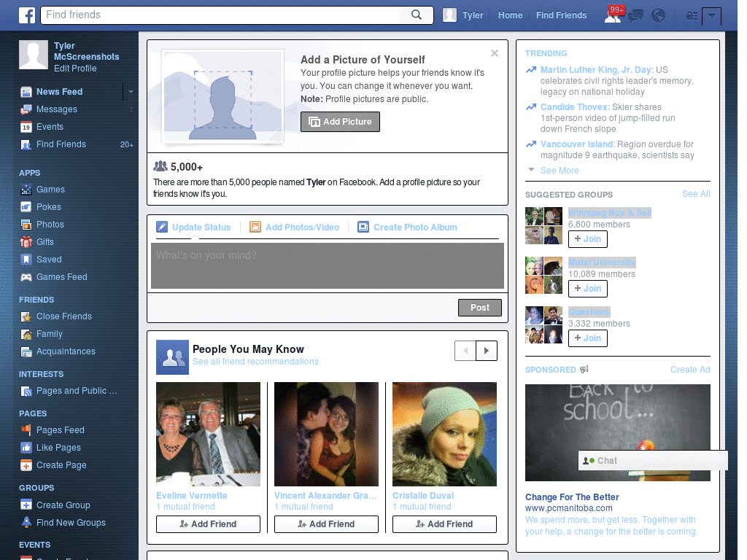747x560 pixels.
Task: Join Metal University group
Action: 588,289
